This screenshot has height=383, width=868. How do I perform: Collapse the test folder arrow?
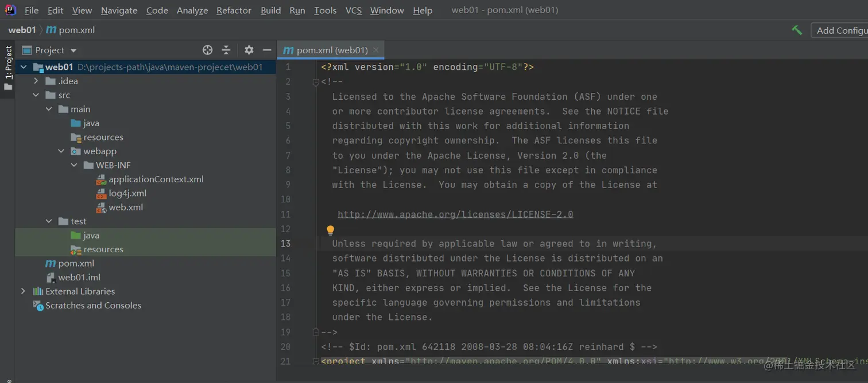[49, 221]
